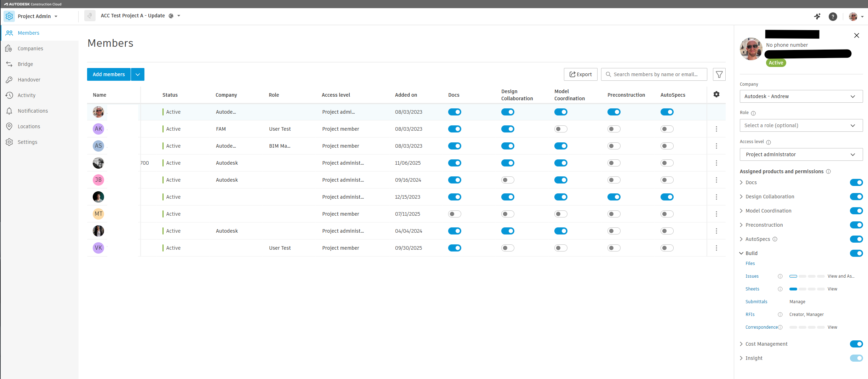Toggle Build product off in the side panel
Screen dimensions: 868x379
(856, 253)
